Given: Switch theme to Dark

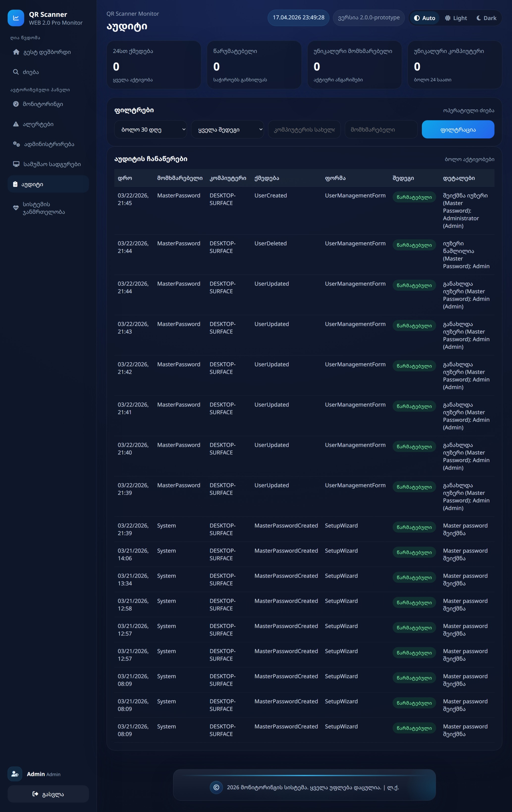Looking at the screenshot, I should [x=486, y=18].
